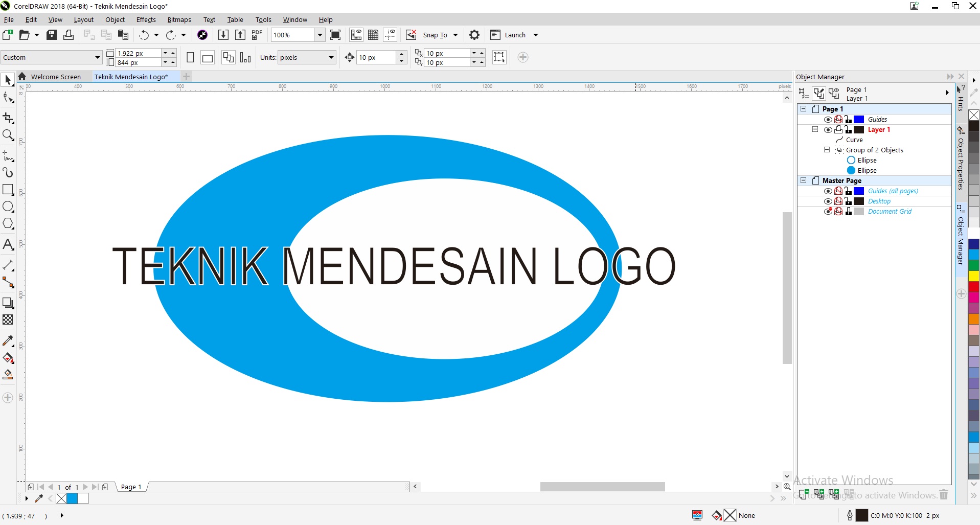Image resolution: width=980 pixels, height=525 pixels.
Task: Switch to the Welcome Screen tab
Action: [55, 76]
